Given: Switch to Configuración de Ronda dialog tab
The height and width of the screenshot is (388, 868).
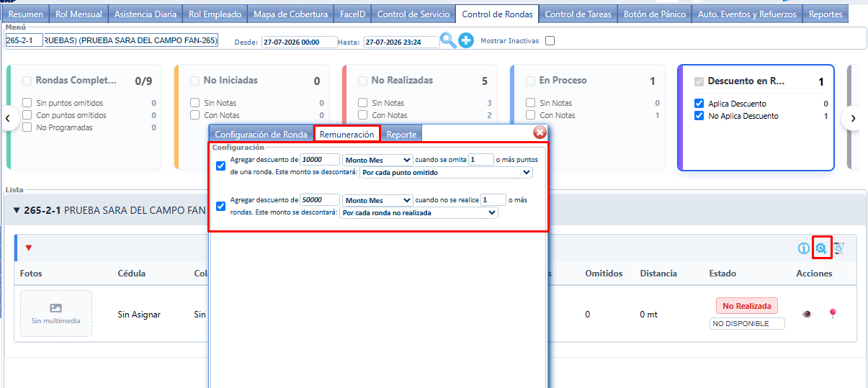Looking at the screenshot, I should 261,134.
